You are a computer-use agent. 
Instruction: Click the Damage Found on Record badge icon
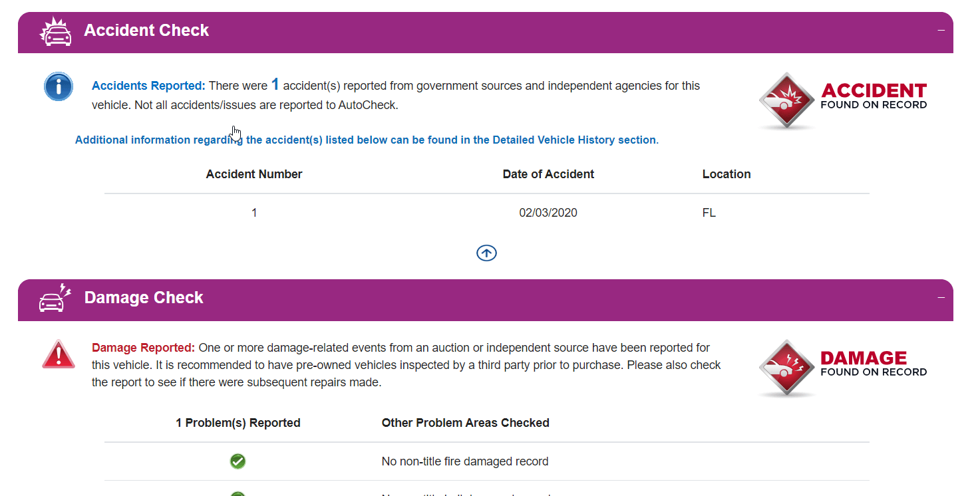coord(787,368)
